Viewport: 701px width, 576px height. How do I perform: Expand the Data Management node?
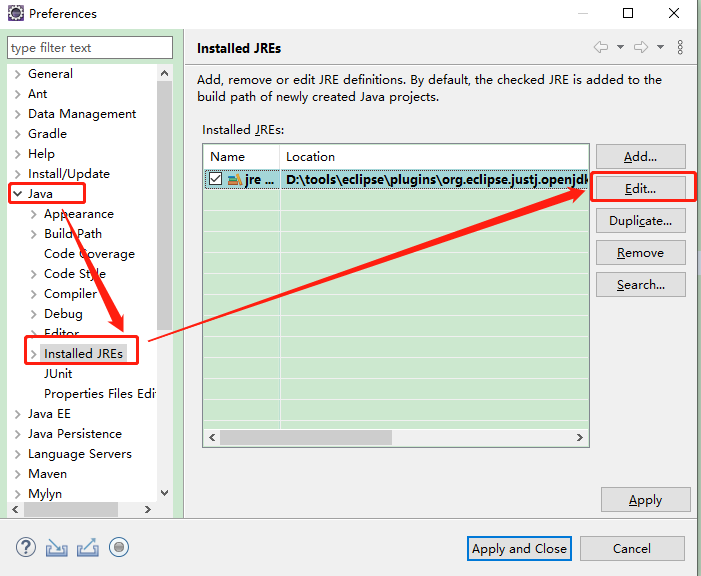click(x=17, y=114)
